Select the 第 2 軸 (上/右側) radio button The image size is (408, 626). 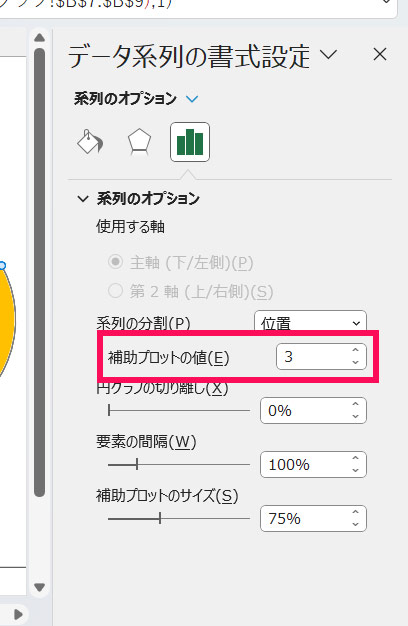[x=115, y=291]
